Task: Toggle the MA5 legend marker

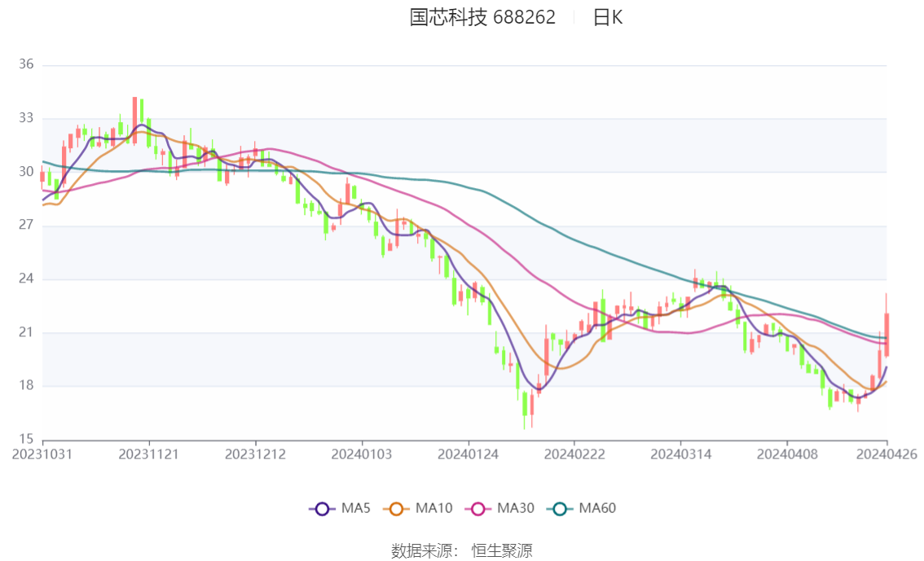Action: pos(322,509)
